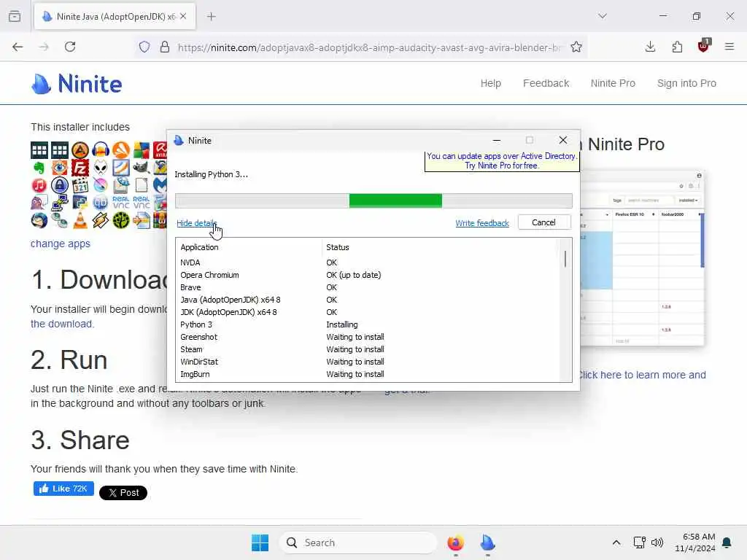Select the Greenshot row
Screen dimensions: 747x560
pyautogui.click(x=367, y=337)
